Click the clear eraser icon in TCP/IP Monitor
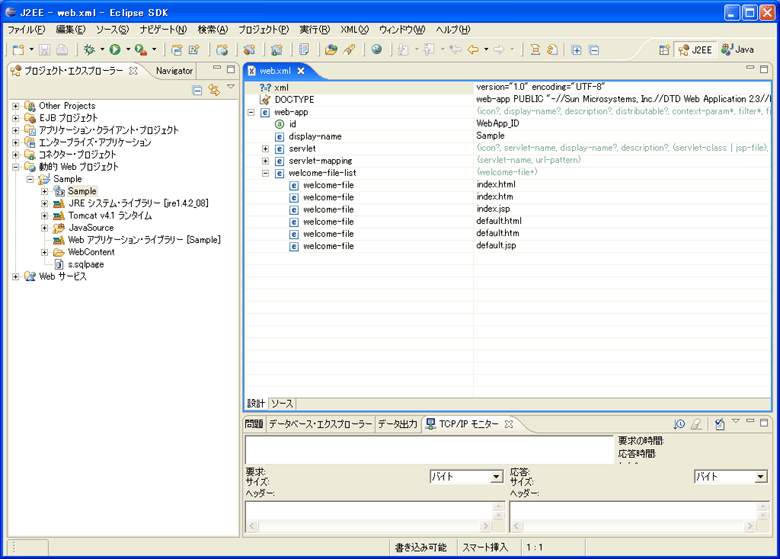Screen dimensions: 780x559 [x=696, y=424]
